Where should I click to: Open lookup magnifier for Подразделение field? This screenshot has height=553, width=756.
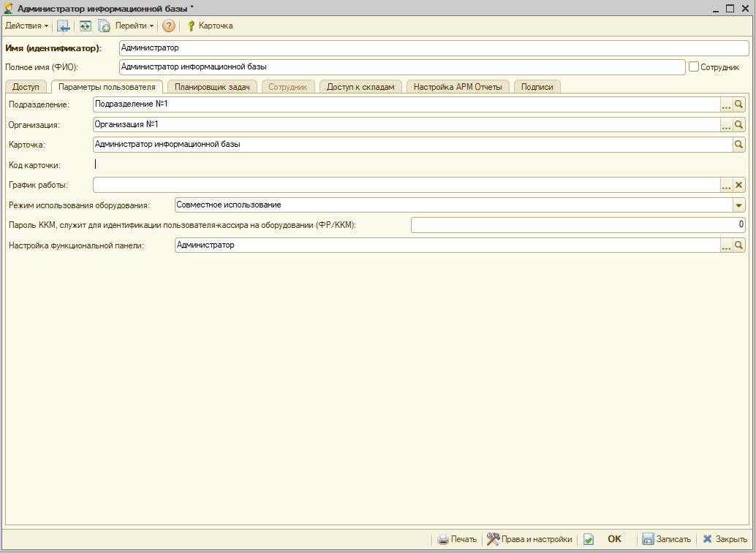739,104
